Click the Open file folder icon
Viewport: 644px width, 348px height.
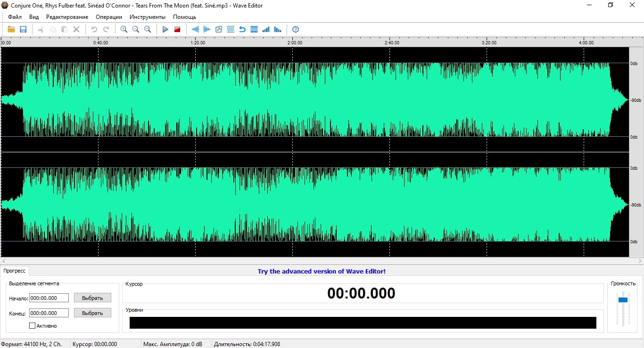[11, 29]
